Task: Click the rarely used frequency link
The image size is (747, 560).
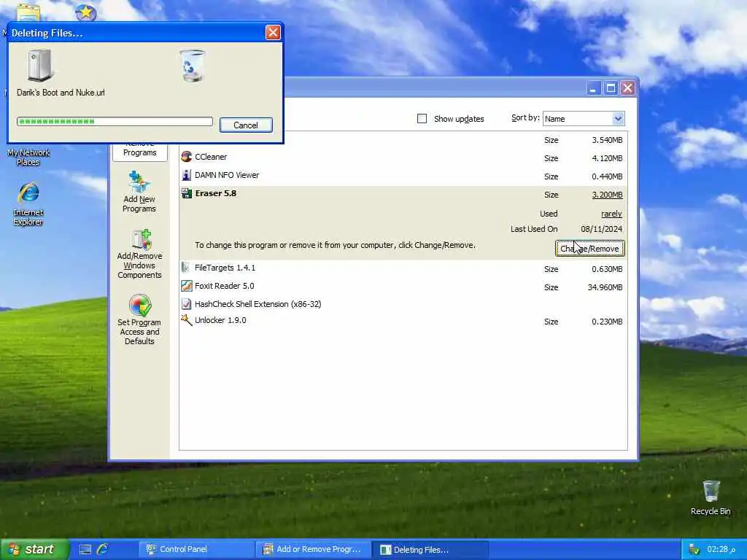Action: tap(612, 214)
